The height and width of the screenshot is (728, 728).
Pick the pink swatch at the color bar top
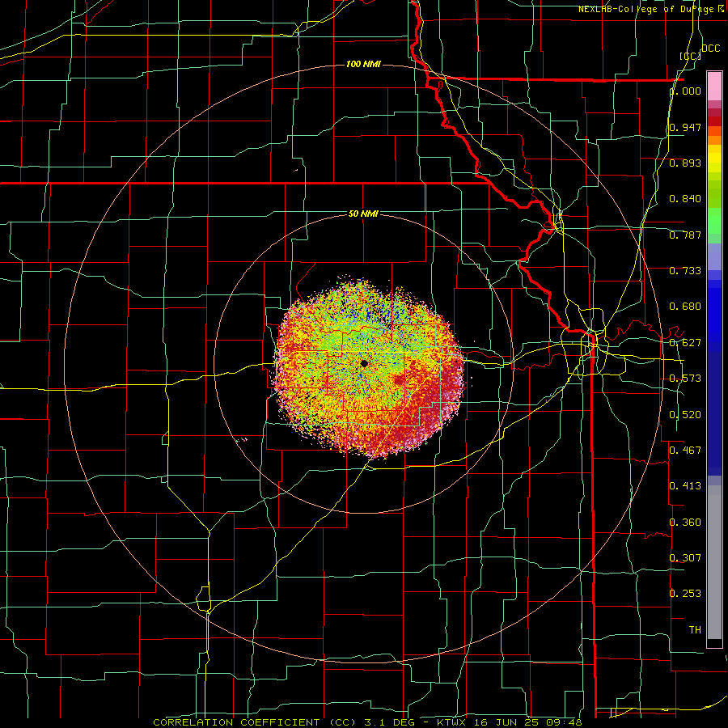click(714, 86)
